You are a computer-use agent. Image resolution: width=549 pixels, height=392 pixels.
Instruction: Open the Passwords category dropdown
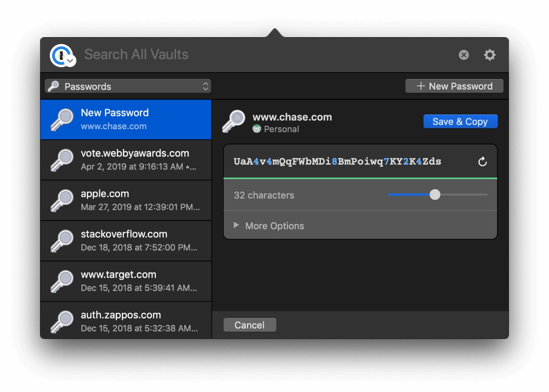[x=127, y=86]
